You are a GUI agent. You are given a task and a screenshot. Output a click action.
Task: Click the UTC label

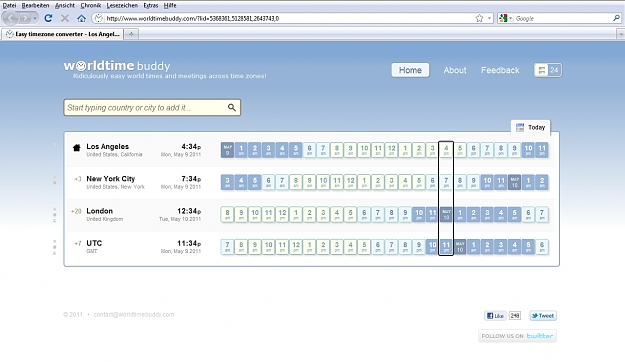(94, 243)
